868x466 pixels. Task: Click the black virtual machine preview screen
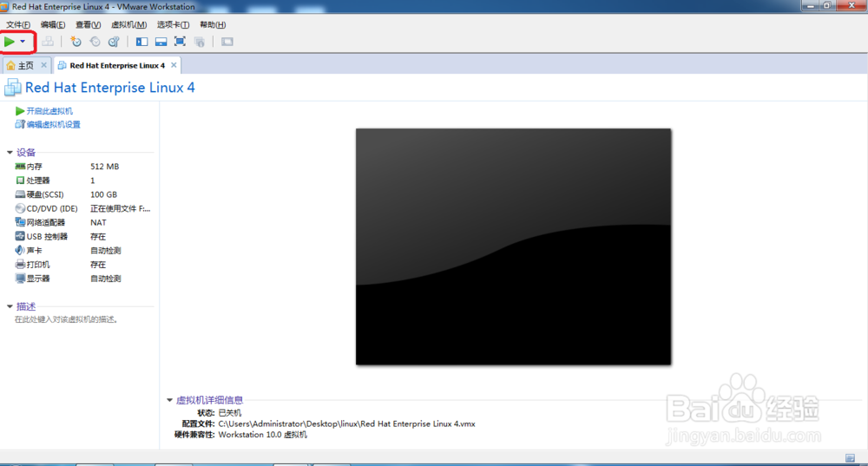tap(513, 246)
